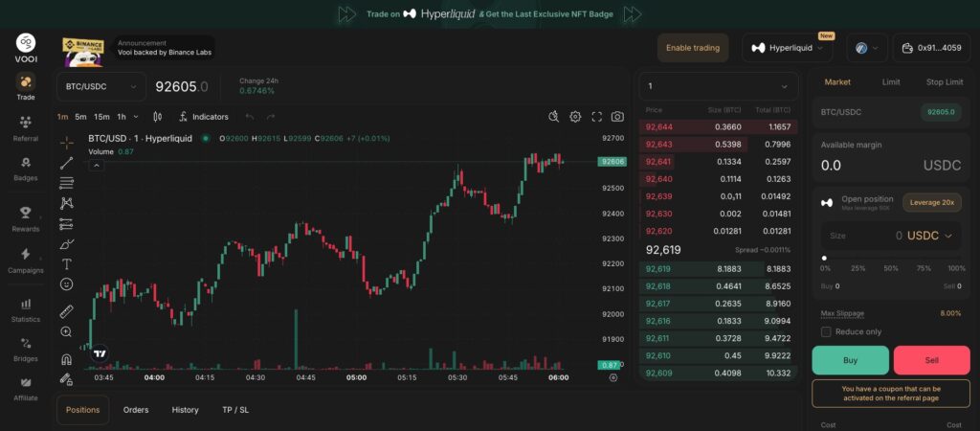Open the Badges section icon
The image size is (980, 431).
[26, 167]
